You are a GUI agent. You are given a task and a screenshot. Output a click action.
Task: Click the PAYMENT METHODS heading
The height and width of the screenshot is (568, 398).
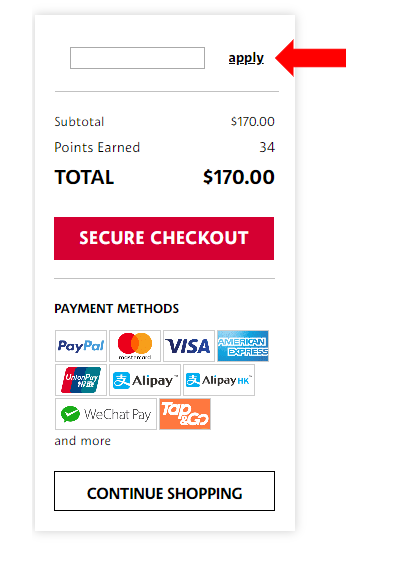(117, 308)
